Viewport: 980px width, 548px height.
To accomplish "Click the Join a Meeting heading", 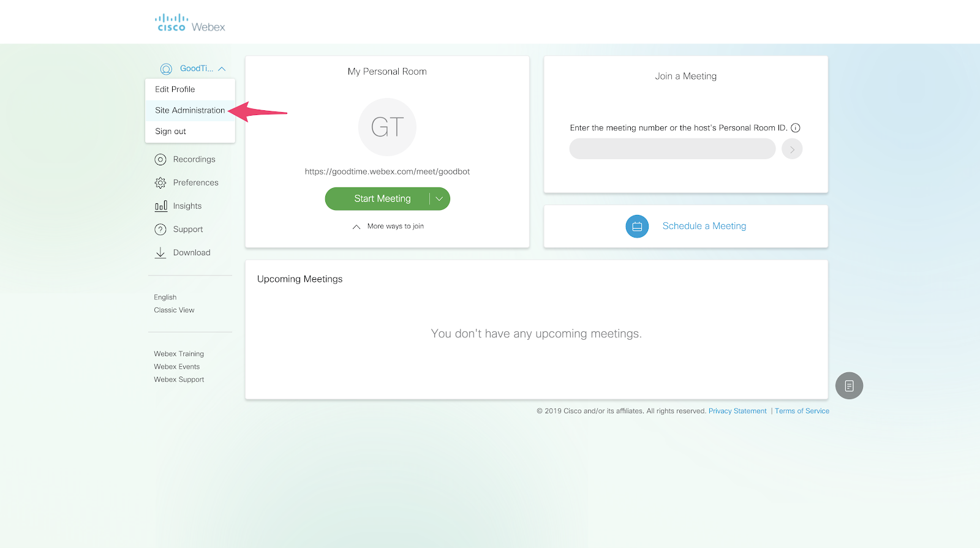I will (x=686, y=76).
